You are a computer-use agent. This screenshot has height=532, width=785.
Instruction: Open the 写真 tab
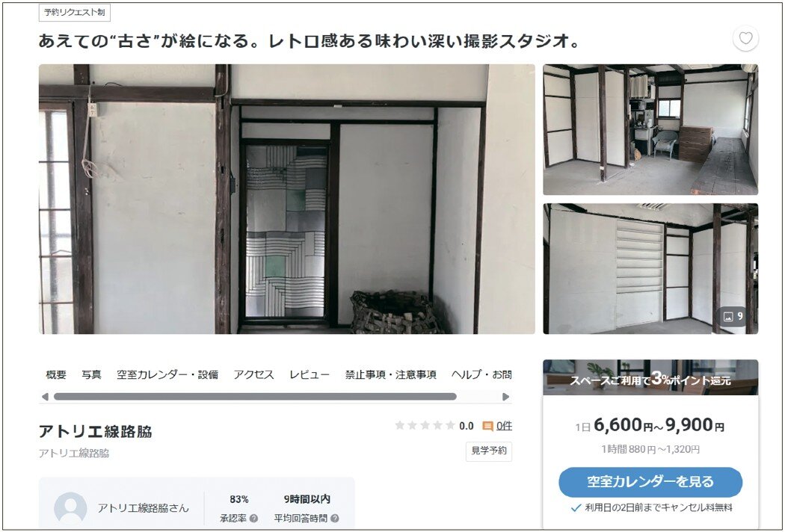pyautogui.click(x=92, y=374)
